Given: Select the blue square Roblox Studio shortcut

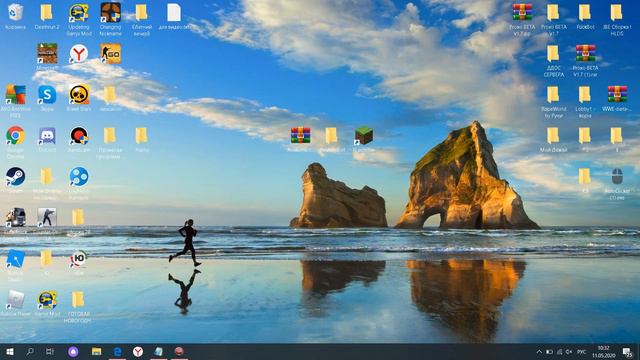Looking at the screenshot, I should [16, 259].
